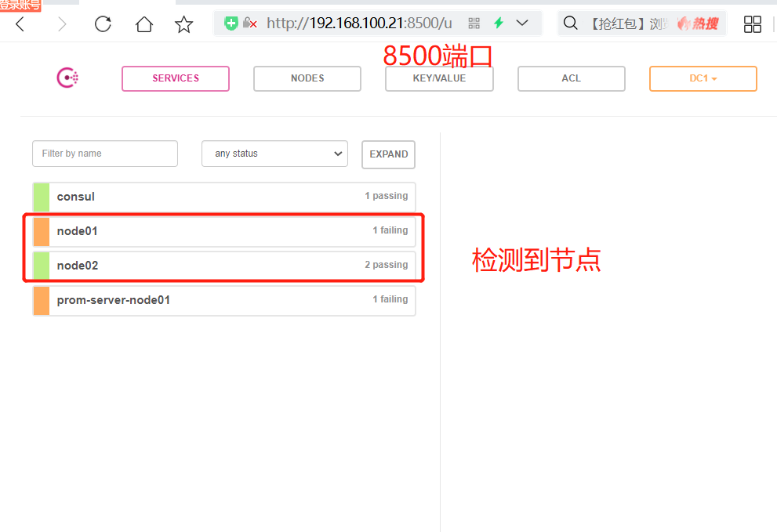This screenshot has height=532, width=777.
Task: Open the any status dropdown
Action: [x=274, y=154]
